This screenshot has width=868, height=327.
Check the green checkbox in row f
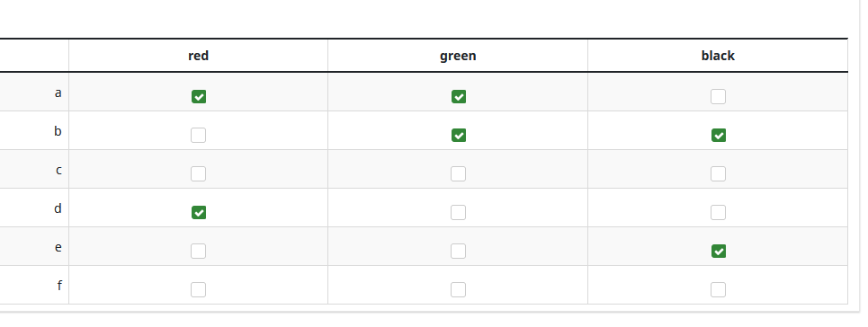point(459,290)
